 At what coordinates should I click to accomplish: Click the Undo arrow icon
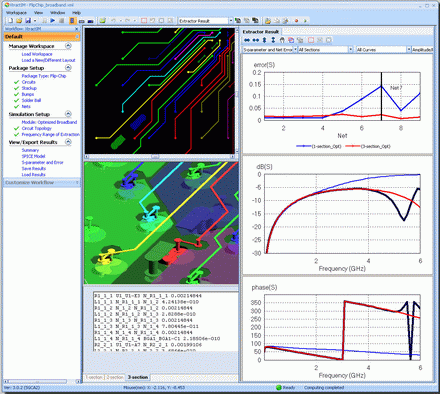pyautogui.click(x=113, y=21)
